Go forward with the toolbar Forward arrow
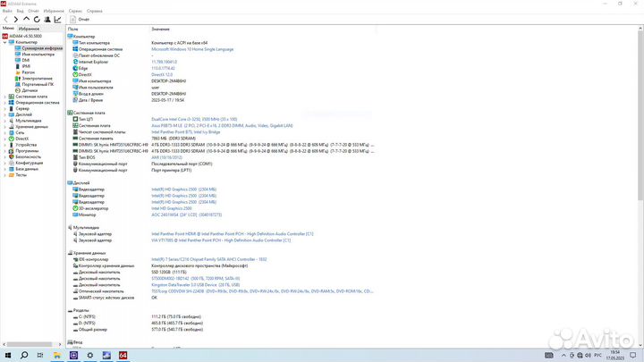 coord(16,20)
